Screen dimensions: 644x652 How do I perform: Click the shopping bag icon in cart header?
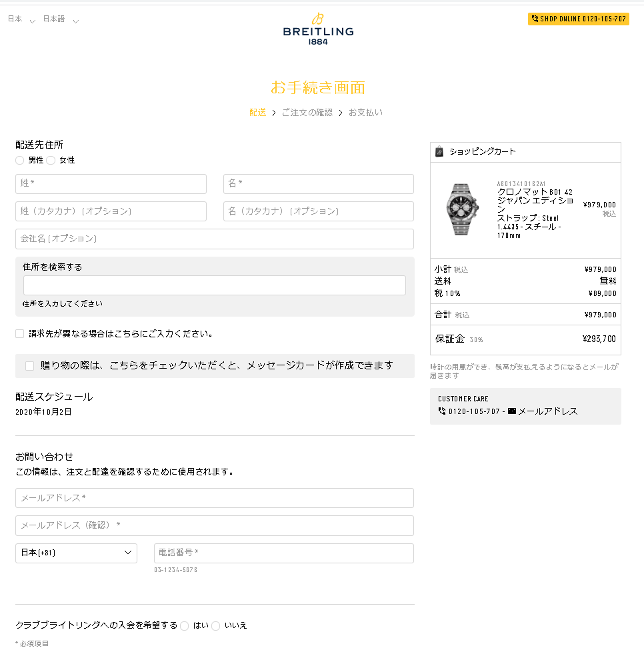pos(439,152)
